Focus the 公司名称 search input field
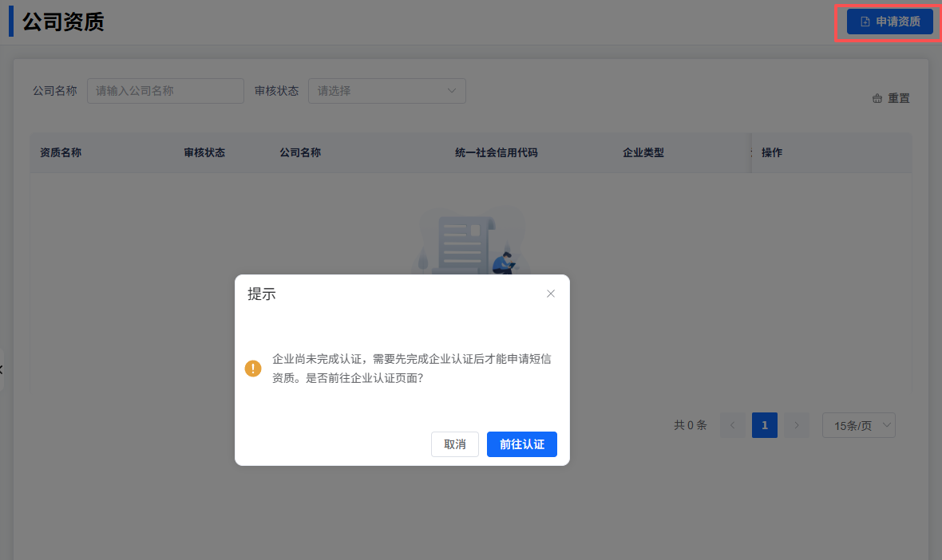The image size is (942, 560). tap(165, 91)
